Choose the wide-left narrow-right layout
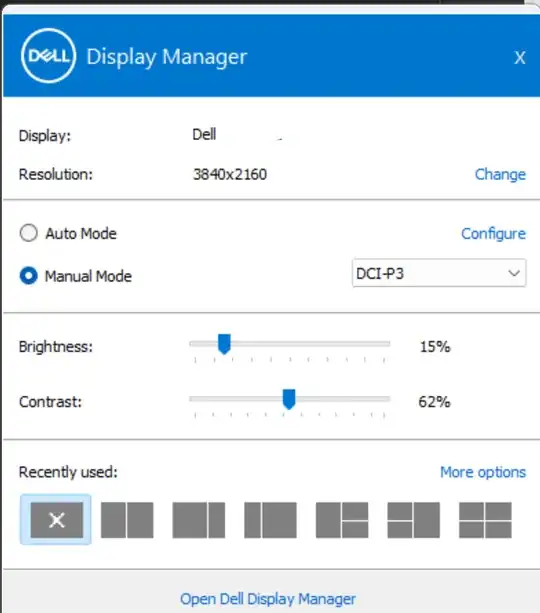 point(199,520)
